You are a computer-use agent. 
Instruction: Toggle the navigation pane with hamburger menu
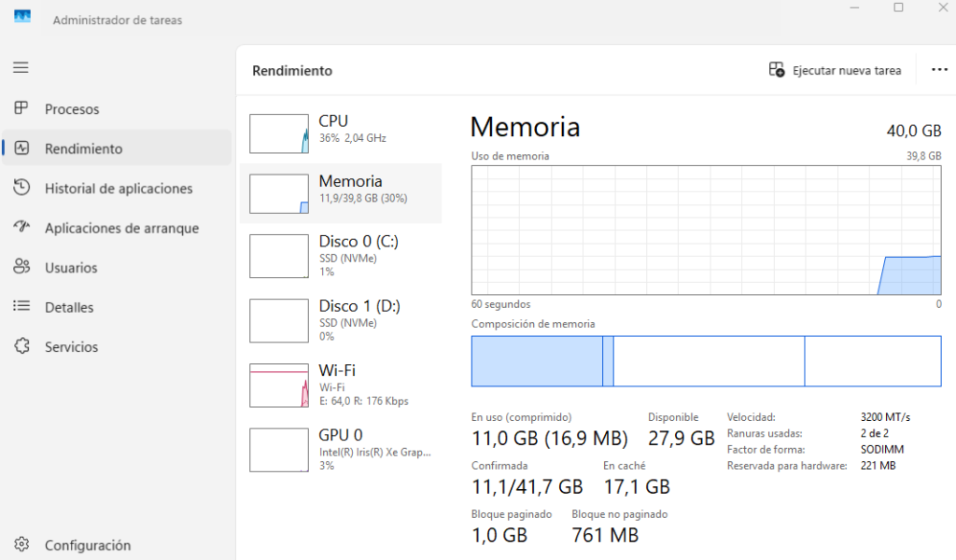[x=20, y=66]
